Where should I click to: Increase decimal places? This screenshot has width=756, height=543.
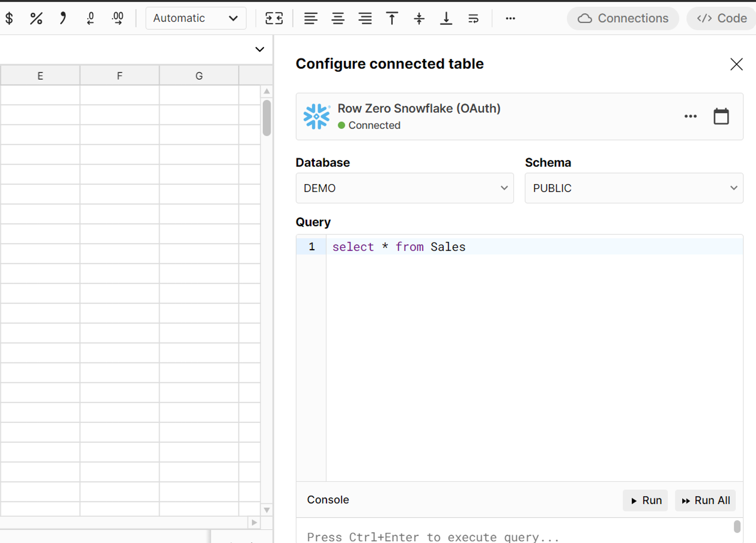click(x=117, y=18)
